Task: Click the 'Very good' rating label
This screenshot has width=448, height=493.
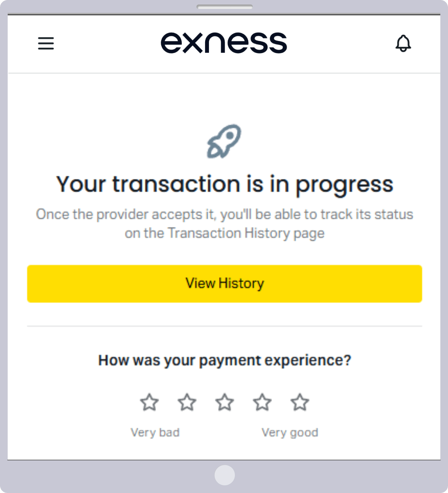Action: click(x=290, y=432)
